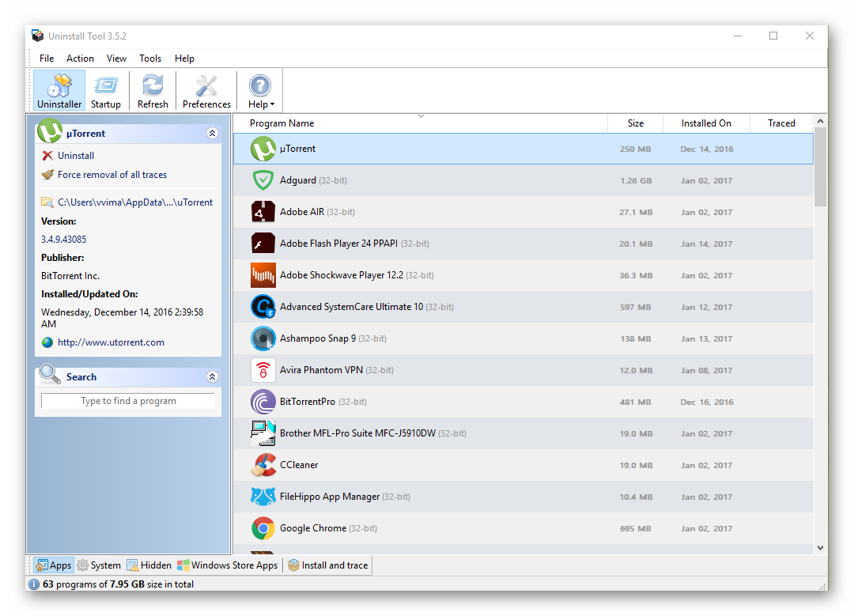Choose Force removal of all traces
This screenshot has width=854, height=616.
pyautogui.click(x=112, y=175)
